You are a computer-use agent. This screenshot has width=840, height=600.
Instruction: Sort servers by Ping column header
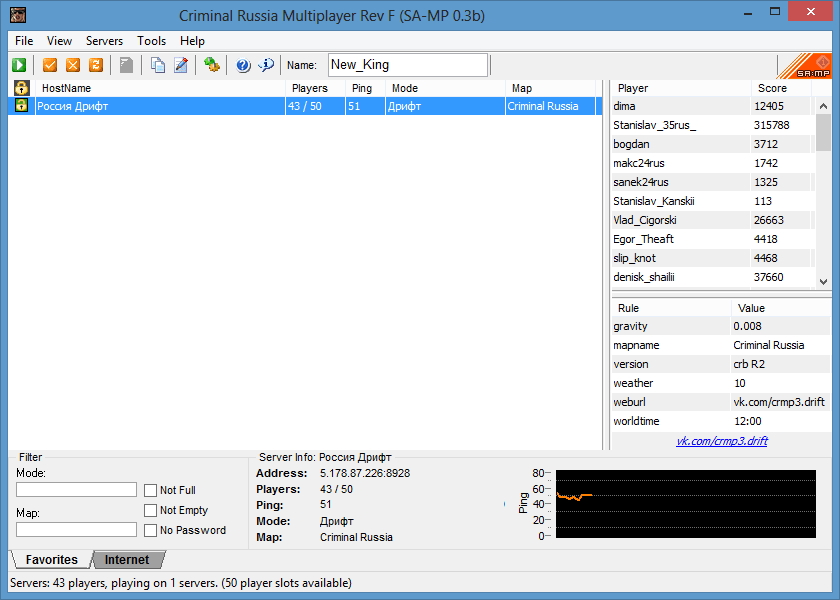[365, 88]
